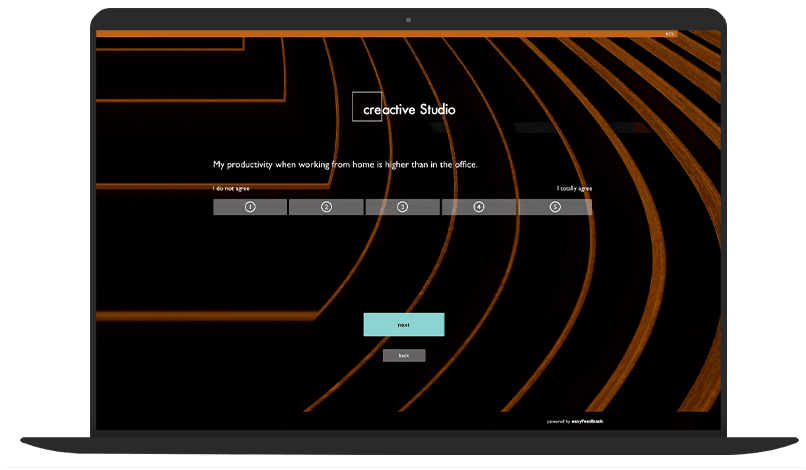Viewport: 806px width, 470px height.
Task: Click the bold easyfeedback brand name
Action: coord(588,421)
